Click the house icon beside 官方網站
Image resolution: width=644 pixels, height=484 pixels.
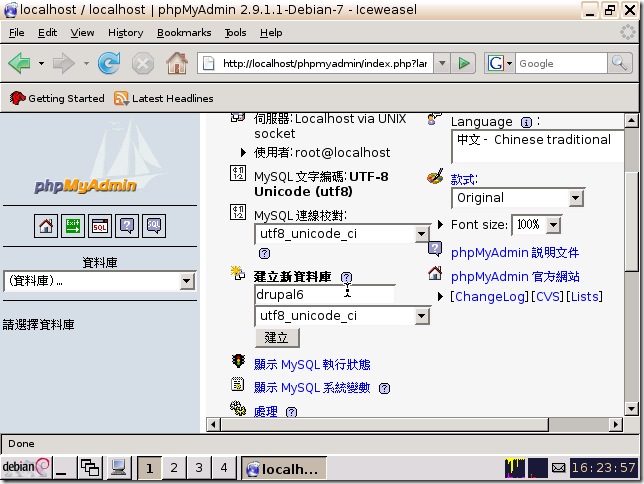tap(435, 273)
